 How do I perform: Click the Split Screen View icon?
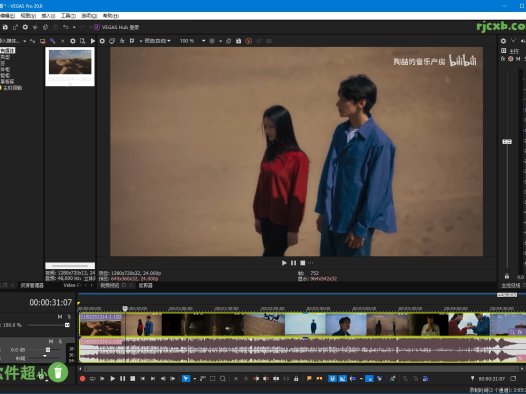(132, 41)
